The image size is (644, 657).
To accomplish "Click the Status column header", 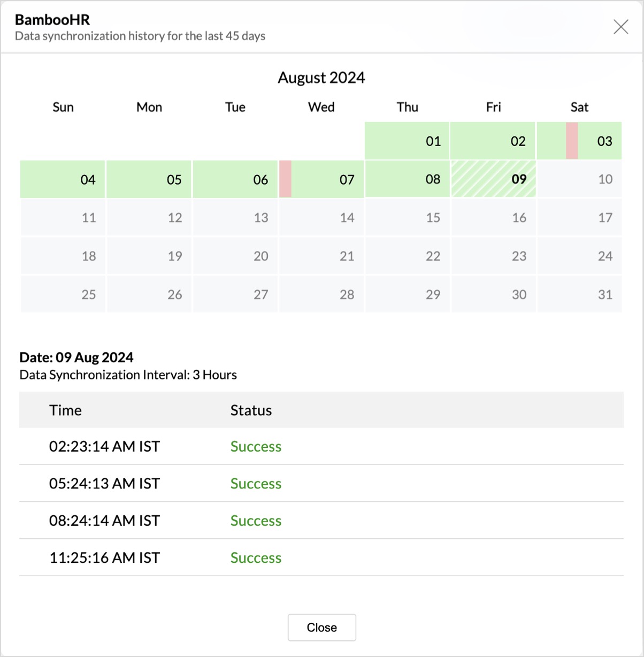I will [x=251, y=410].
